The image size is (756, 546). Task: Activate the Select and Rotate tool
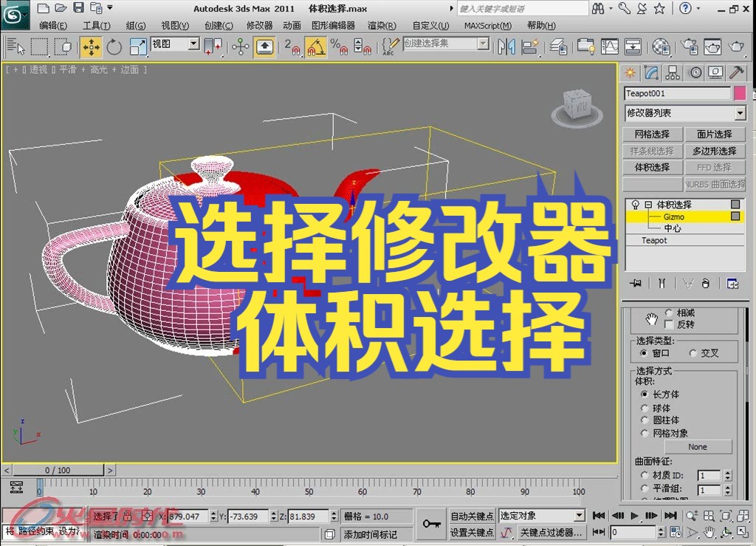(114, 47)
